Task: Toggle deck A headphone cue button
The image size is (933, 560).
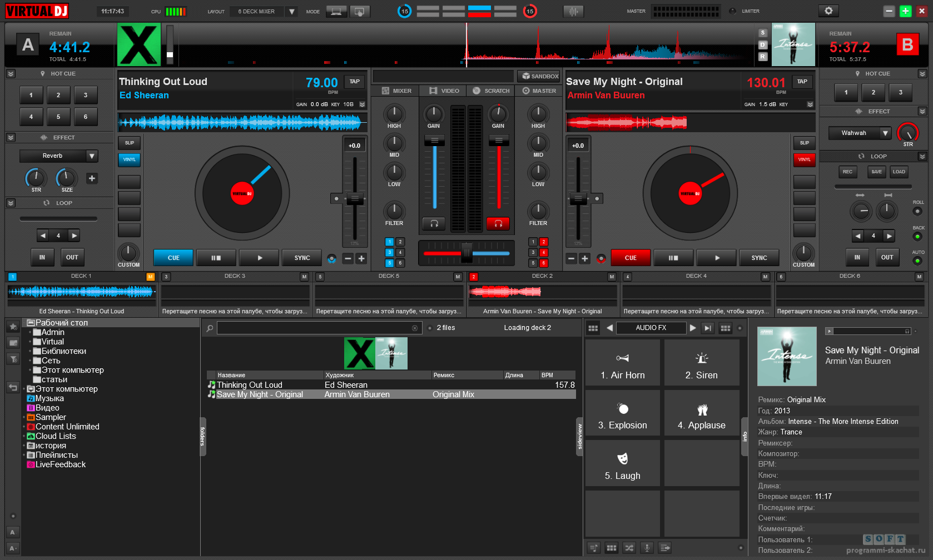Action: 434,223
